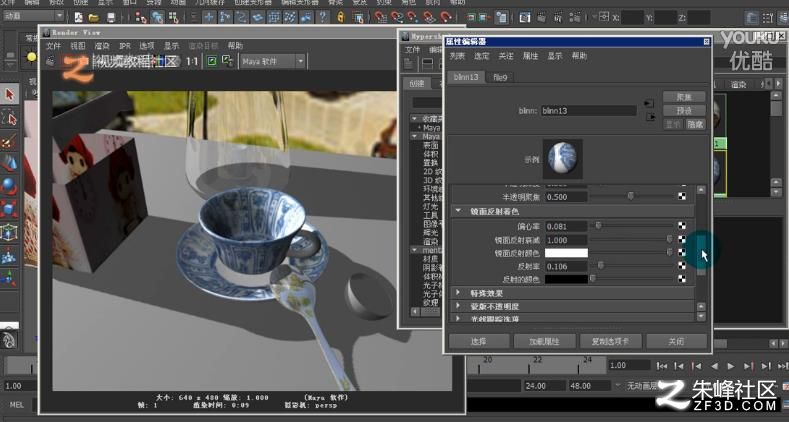Viewport: 789px width, 422px height.
Task: Open the 渲染 menu in Render View
Action: point(102,46)
